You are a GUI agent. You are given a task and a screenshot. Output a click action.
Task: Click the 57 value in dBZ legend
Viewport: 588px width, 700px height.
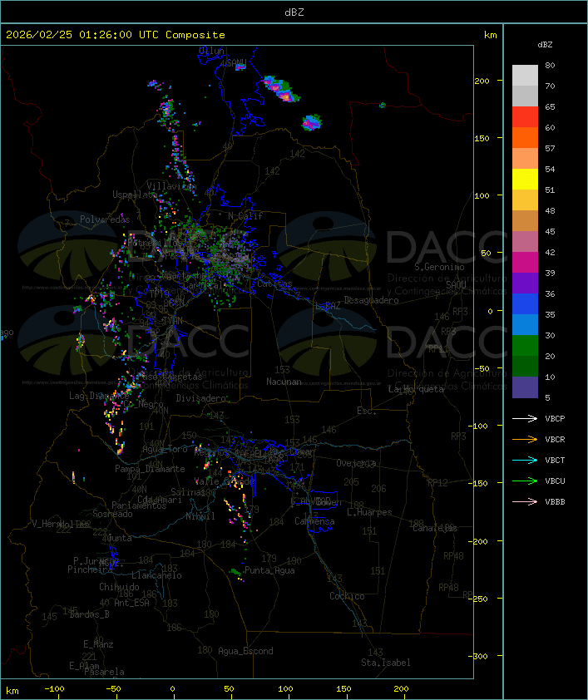click(550, 148)
